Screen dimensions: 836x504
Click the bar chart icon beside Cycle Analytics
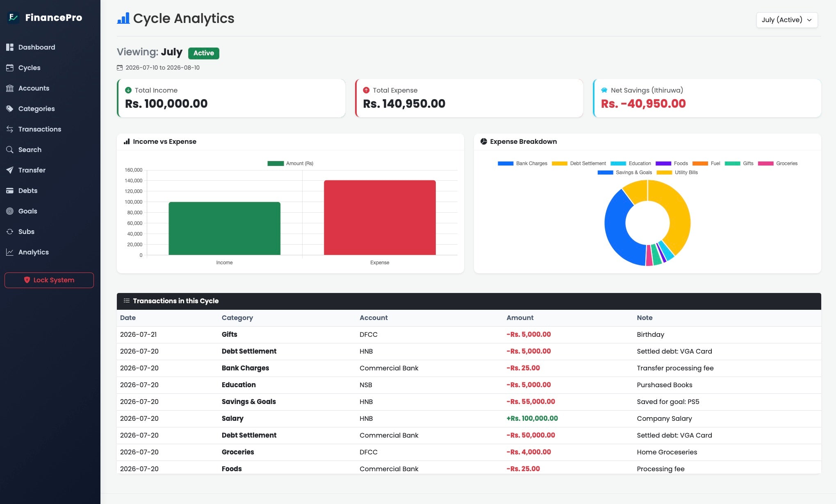point(123,18)
